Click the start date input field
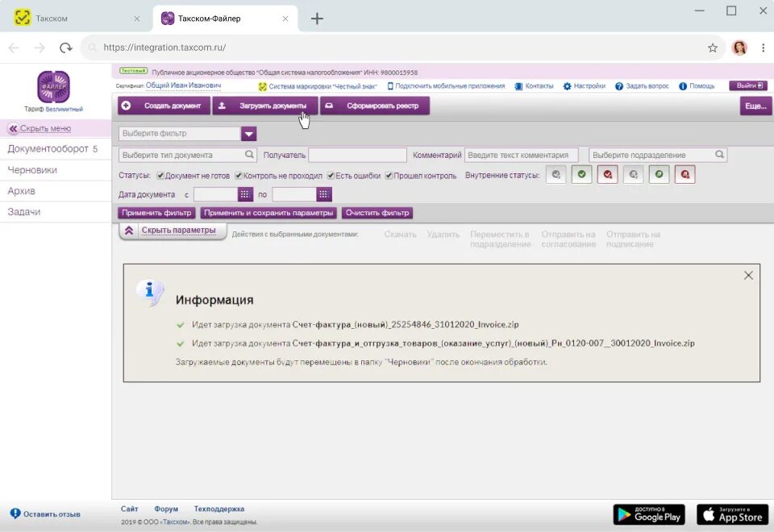The image size is (774, 532). tap(216, 194)
